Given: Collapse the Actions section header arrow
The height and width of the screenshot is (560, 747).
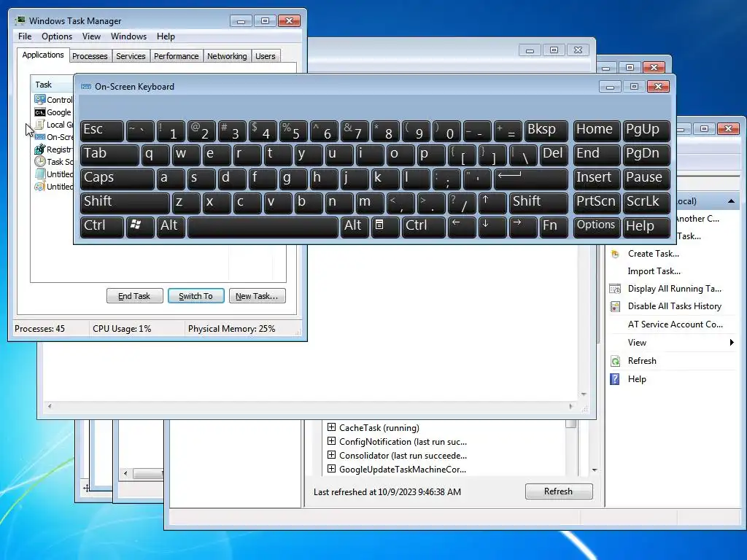Looking at the screenshot, I should coord(731,201).
